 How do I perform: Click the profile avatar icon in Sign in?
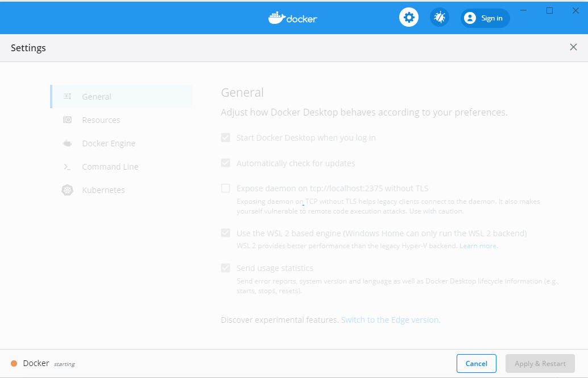[x=470, y=18]
